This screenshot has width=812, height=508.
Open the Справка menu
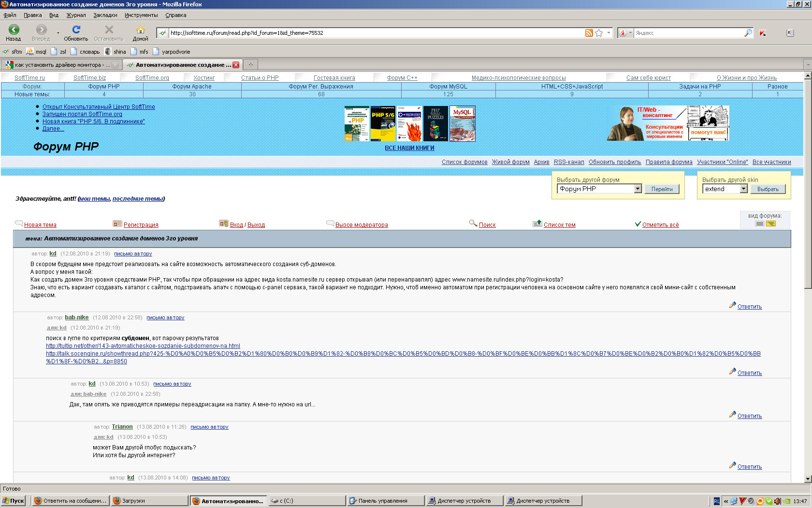[176, 15]
